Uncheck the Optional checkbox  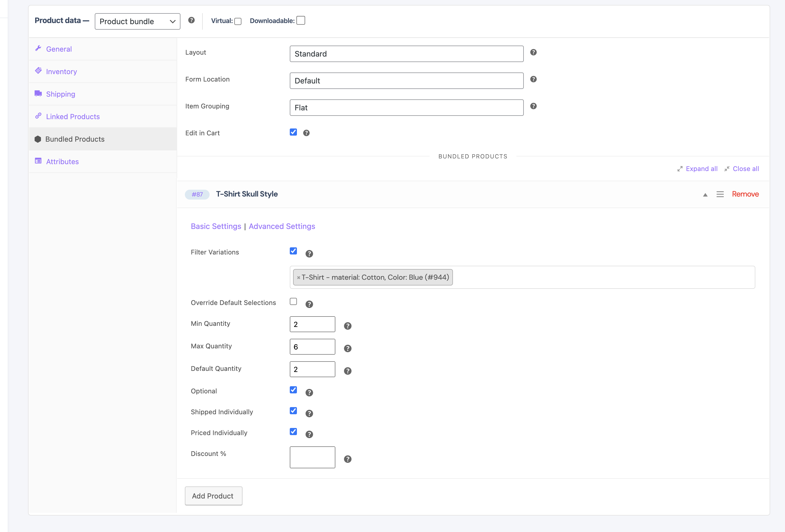293,390
